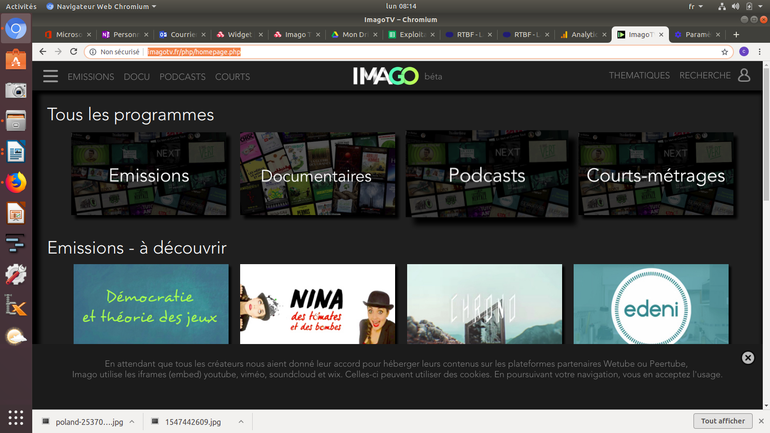Close the download shelf
The width and height of the screenshot is (770, 433).
click(761, 421)
